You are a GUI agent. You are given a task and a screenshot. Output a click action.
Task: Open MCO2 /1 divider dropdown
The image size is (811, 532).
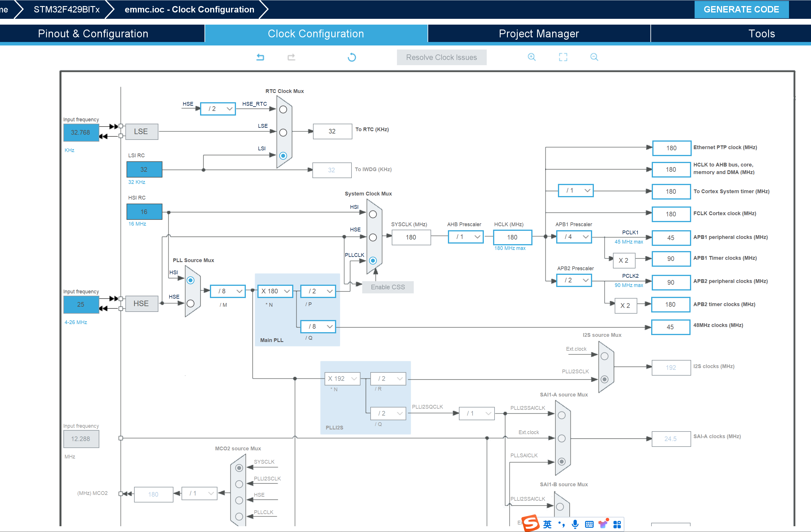click(x=199, y=493)
